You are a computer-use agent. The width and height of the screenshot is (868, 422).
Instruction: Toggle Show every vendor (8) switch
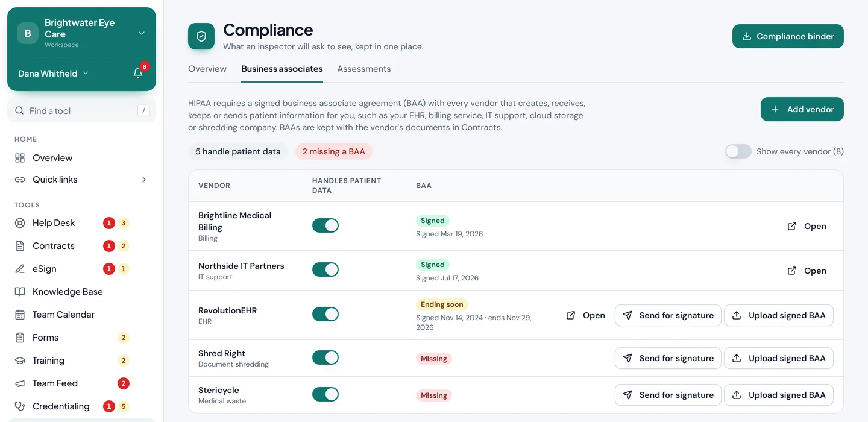[738, 151]
